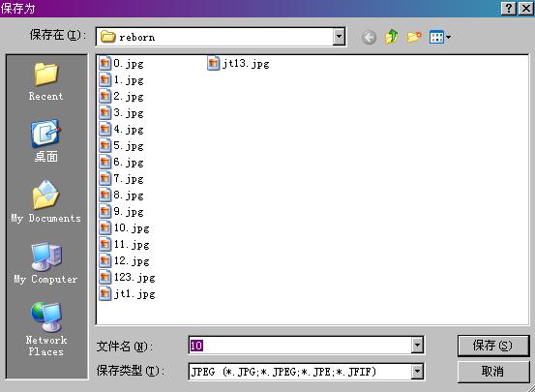This screenshot has width=535, height=392.
Task: Click the 保存 save button
Action: (x=493, y=346)
